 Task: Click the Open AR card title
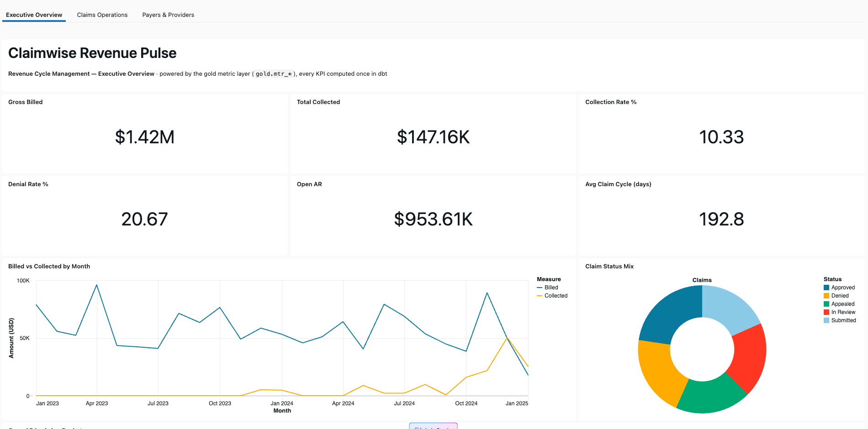(309, 184)
